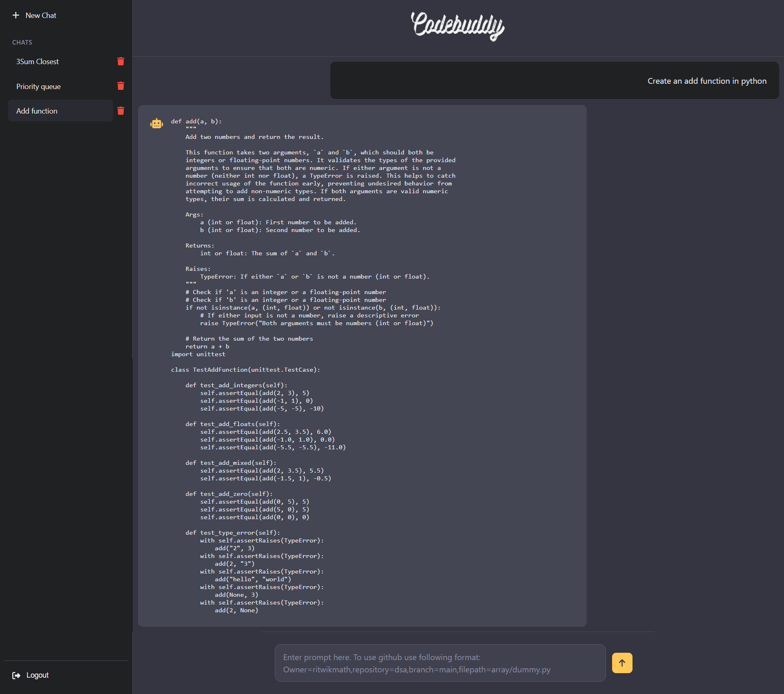
Task: Click the yellow robot avatar icon
Action: click(156, 123)
